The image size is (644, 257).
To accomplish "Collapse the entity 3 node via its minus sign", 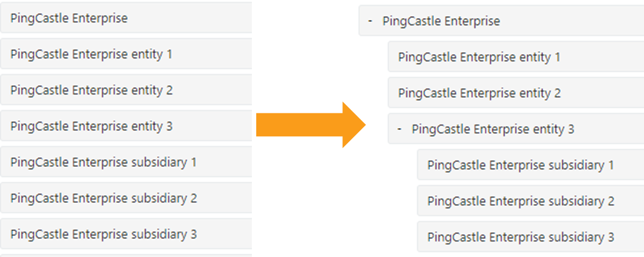I will pos(399,129).
